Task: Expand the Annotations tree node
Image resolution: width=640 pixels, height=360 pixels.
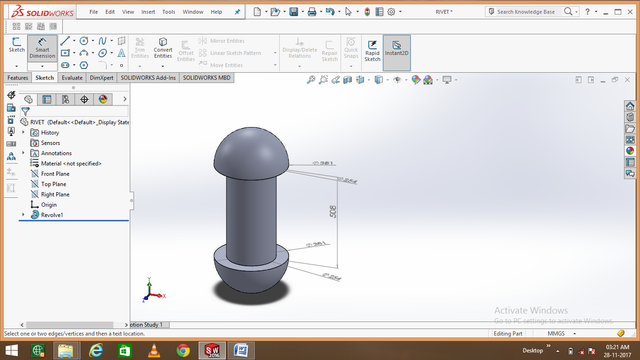Action: 23,153
